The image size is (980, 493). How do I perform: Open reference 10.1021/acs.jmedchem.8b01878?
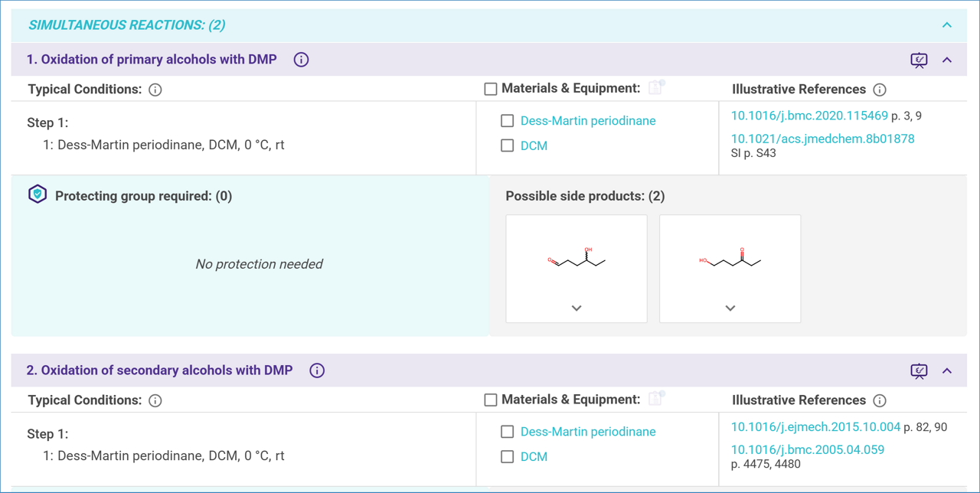click(822, 139)
